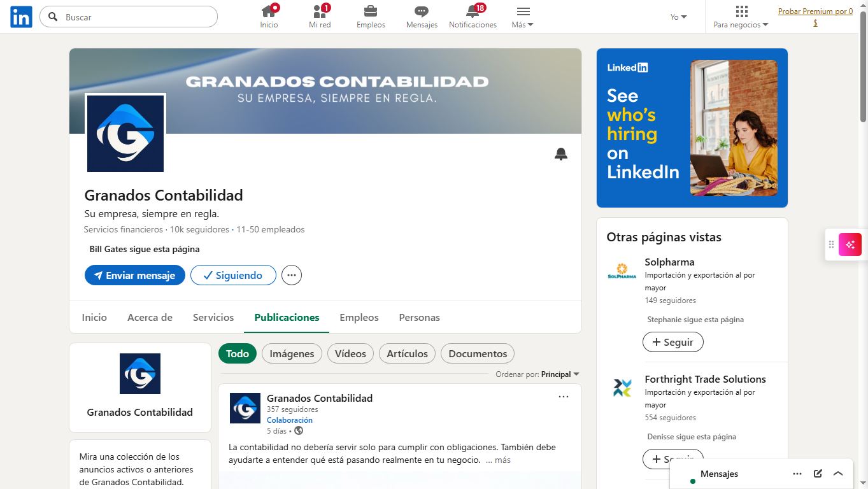The image size is (868, 489).
Task: Expand the Mensajes panel chevron
Action: click(x=838, y=474)
